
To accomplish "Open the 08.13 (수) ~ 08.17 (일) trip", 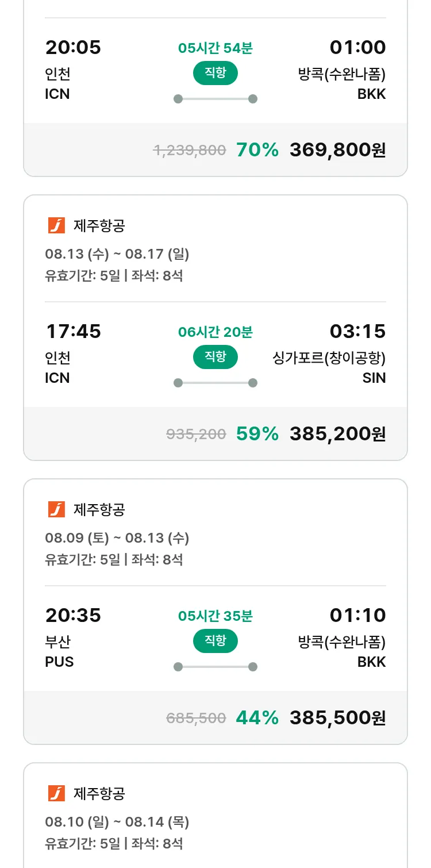I will [117, 254].
